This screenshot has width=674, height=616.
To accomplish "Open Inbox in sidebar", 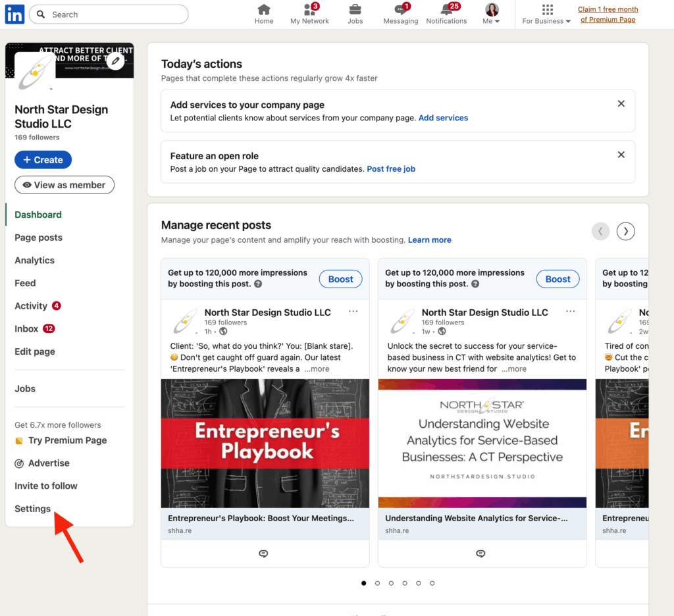I will pyautogui.click(x=26, y=328).
